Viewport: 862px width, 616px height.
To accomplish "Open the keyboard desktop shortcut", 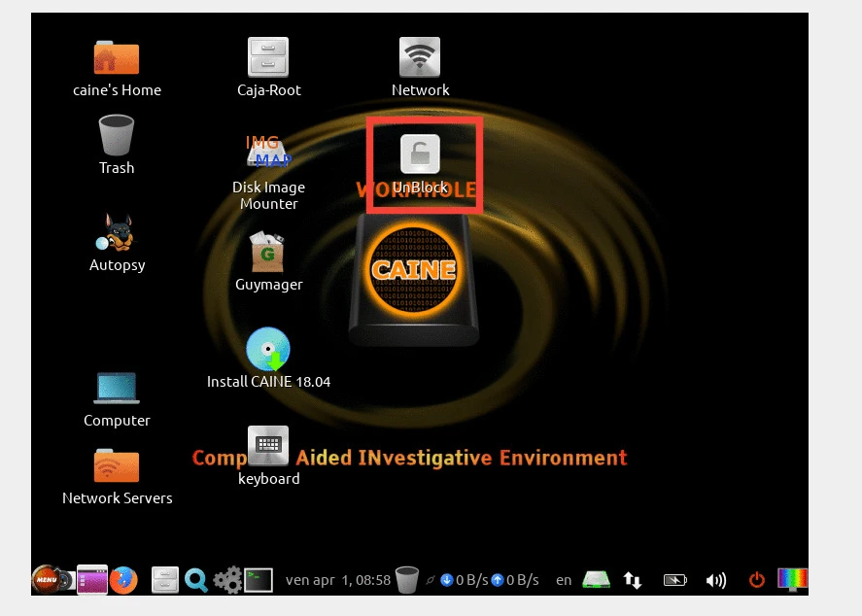I will pos(268,447).
